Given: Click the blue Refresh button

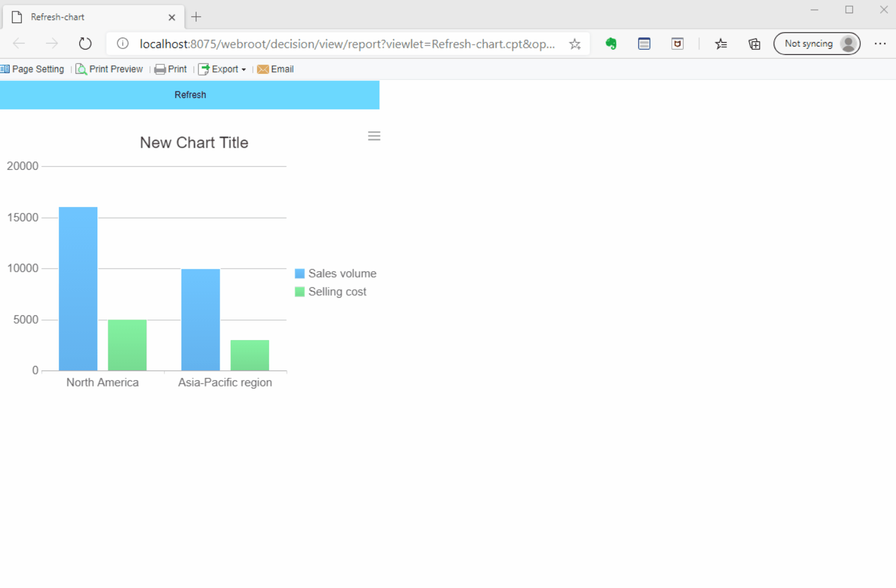Looking at the screenshot, I should [189, 95].
